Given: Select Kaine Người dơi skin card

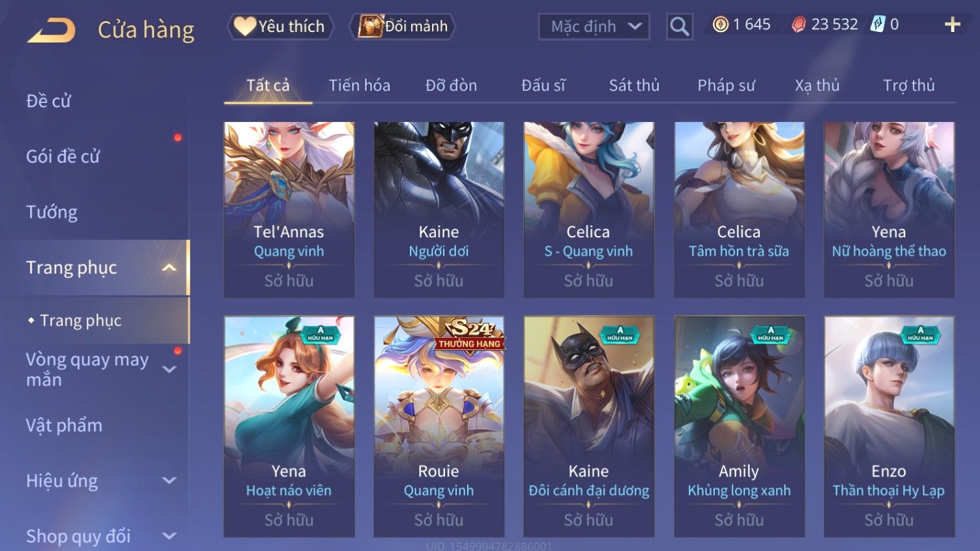Looking at the screenshot, I should (x=439, y=210).
